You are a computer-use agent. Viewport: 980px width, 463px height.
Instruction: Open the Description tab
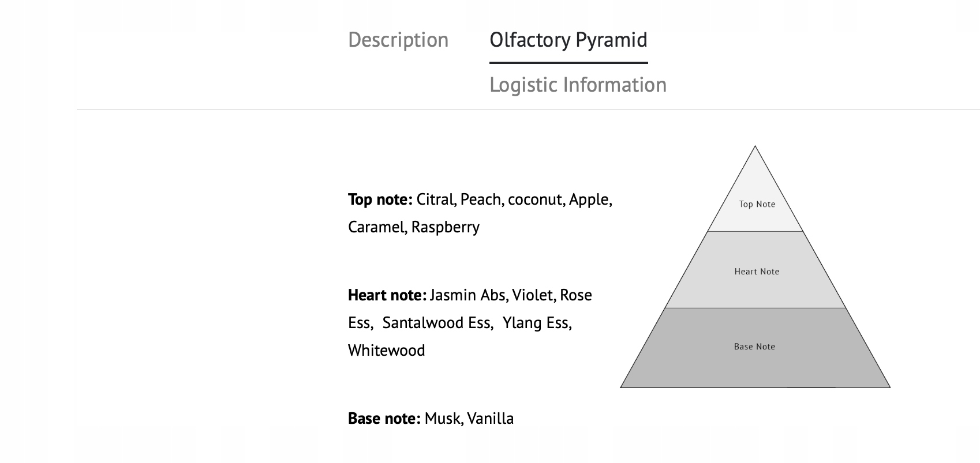(398, 40)
